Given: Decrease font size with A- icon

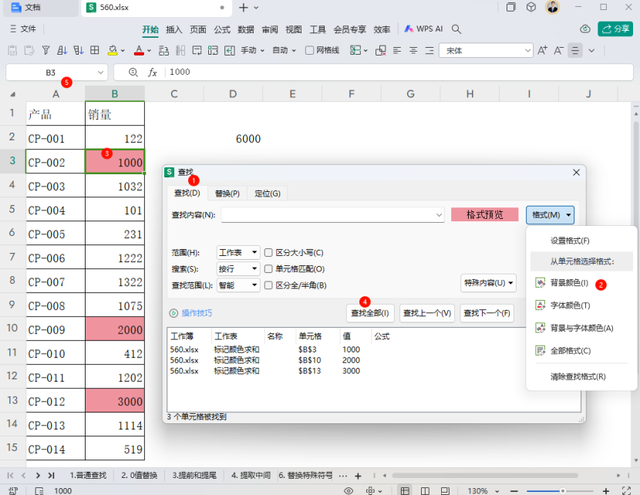Looking at the screenshot, I should 558,50.
